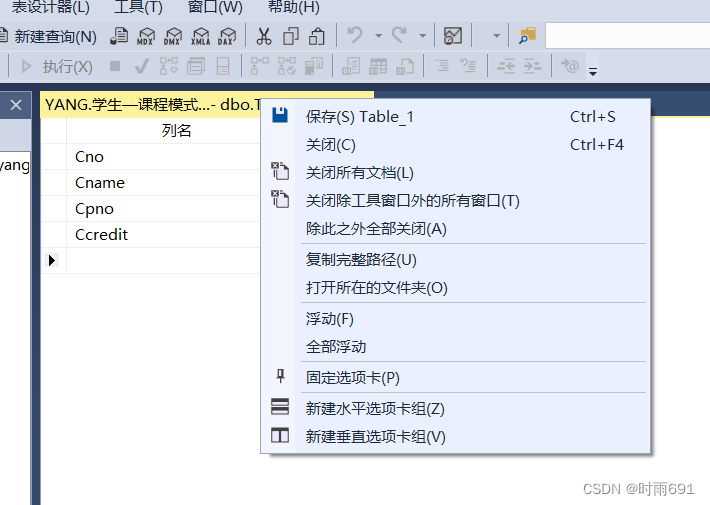Click the IntelliSense toggle icon

[x=223, y=67]
